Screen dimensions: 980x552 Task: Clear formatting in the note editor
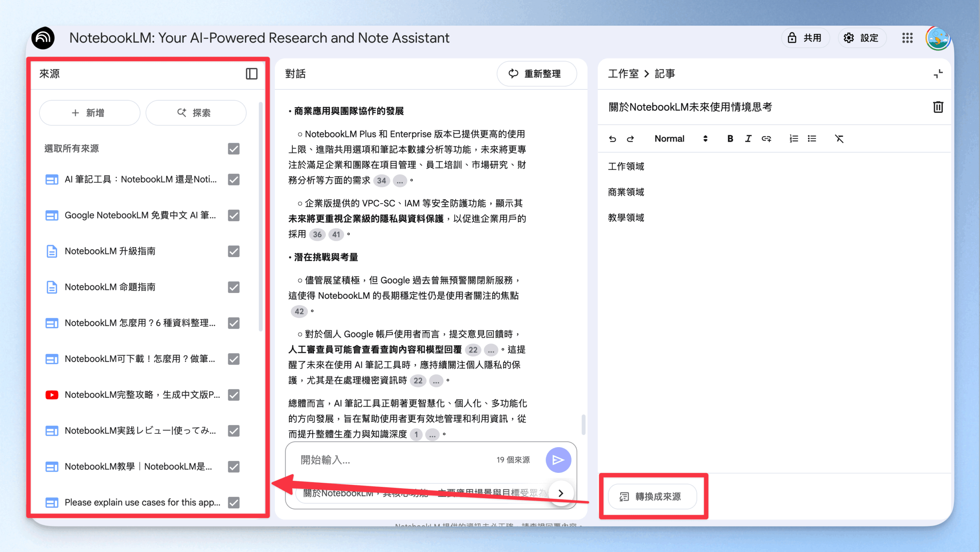839,139
